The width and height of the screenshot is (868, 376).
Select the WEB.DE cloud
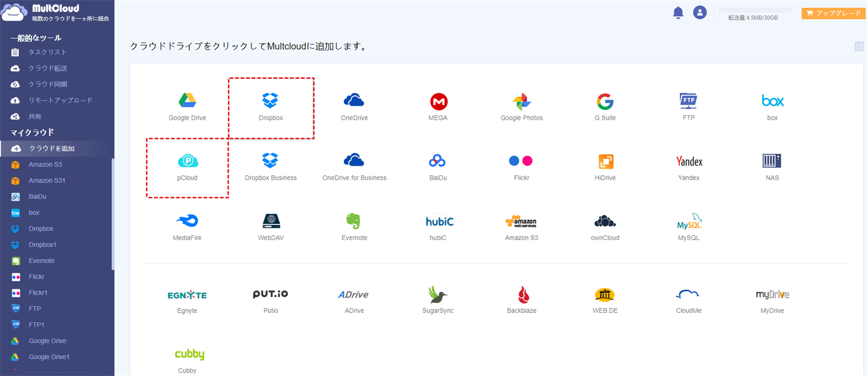[x=605, y=300]
